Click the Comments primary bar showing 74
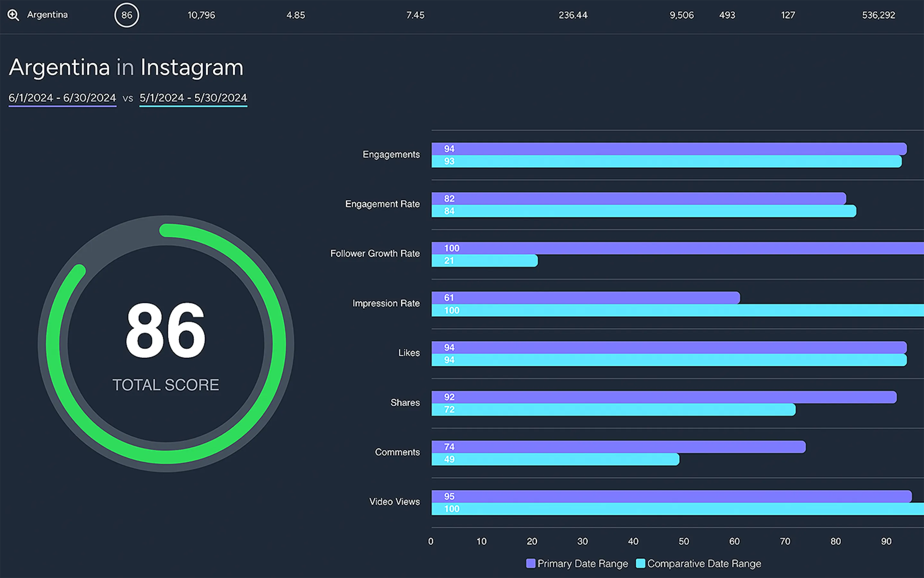924x578 pixels. coord(619,447)
